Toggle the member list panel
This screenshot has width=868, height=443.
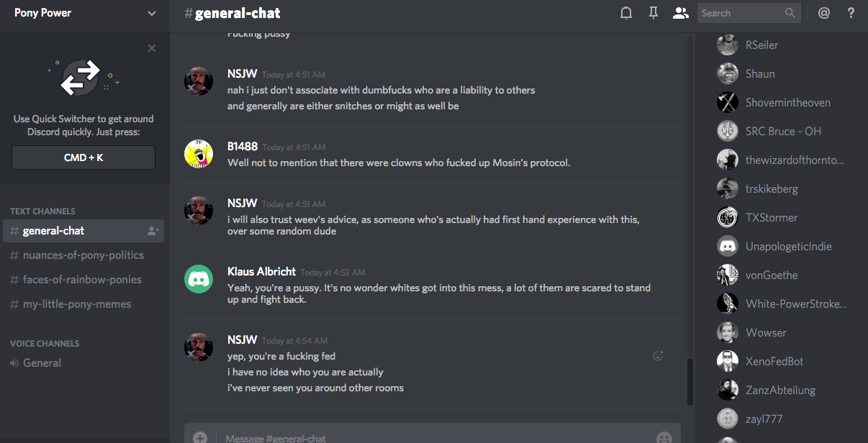(680, 13)
